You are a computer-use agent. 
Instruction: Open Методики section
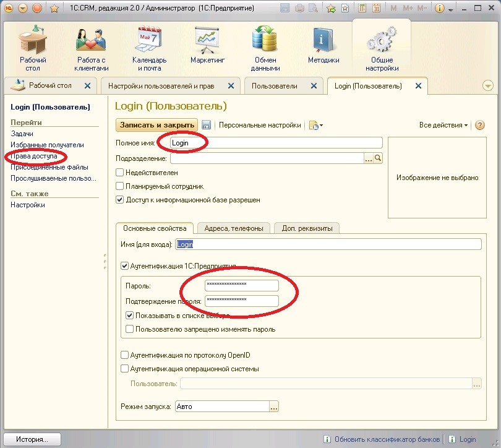[x=323, y=45]
